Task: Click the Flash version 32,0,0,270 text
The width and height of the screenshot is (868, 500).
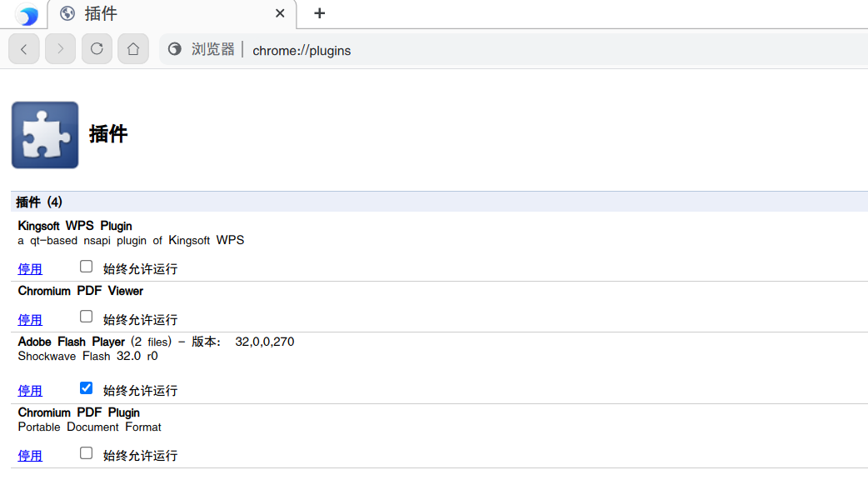Action: [x=265, y=342]
